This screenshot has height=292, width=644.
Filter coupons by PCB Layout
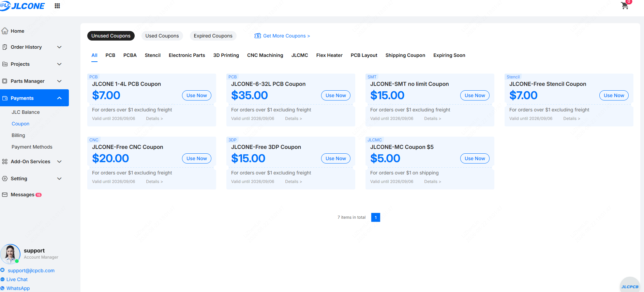pos(364,55)
